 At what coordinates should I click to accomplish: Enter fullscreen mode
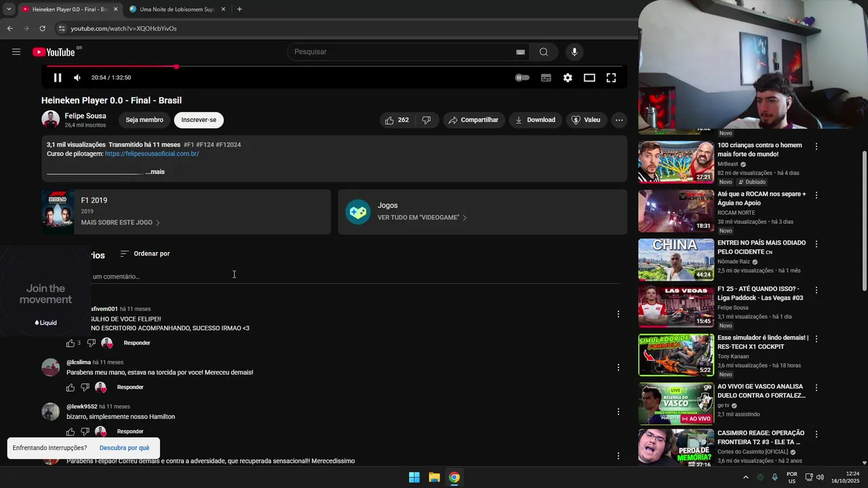611,78
